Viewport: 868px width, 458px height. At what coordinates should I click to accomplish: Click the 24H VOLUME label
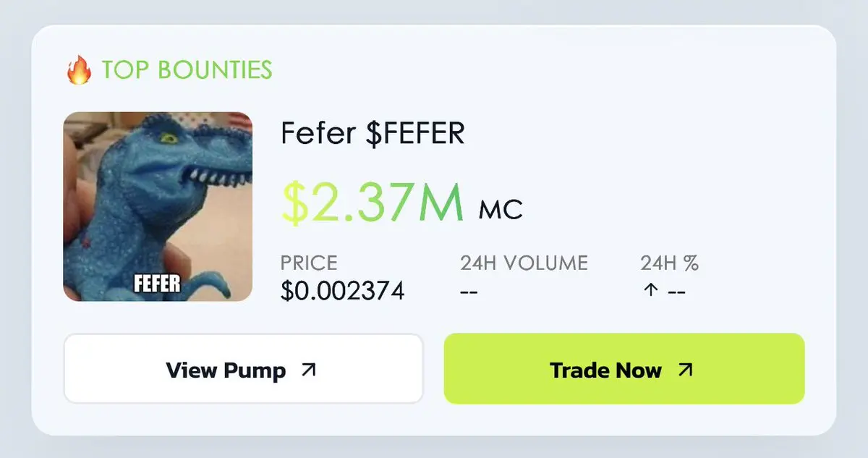pyautogui.click(x=524, y=263)
